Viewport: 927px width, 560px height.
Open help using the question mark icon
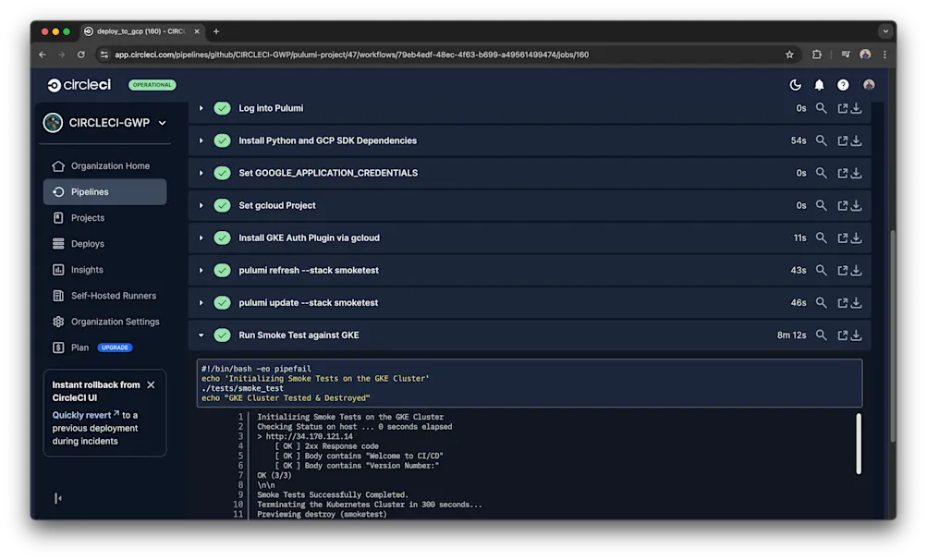click(x=843, y=84)
